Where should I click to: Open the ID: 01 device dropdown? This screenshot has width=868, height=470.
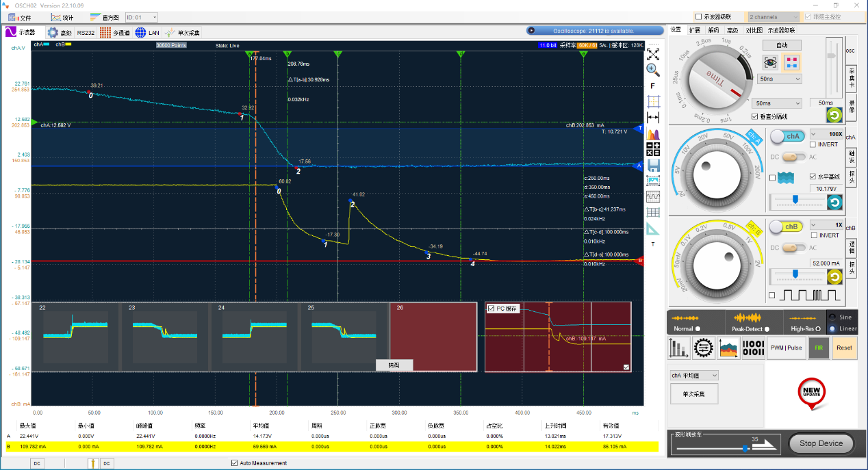tap(141, 17)
